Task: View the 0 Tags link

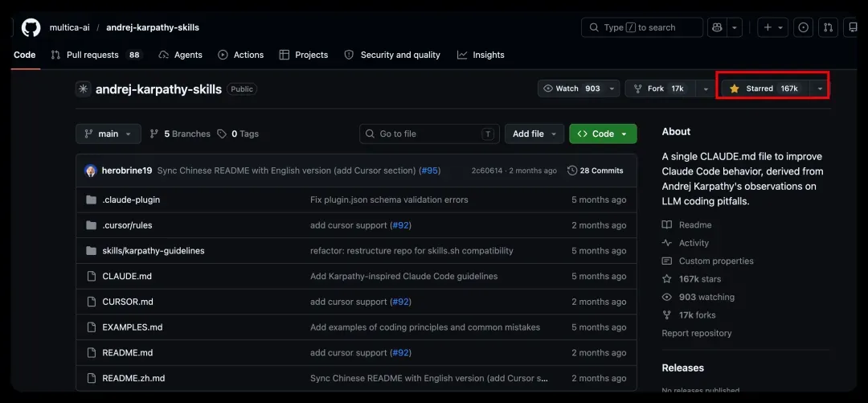Action: tap(237, 134)
